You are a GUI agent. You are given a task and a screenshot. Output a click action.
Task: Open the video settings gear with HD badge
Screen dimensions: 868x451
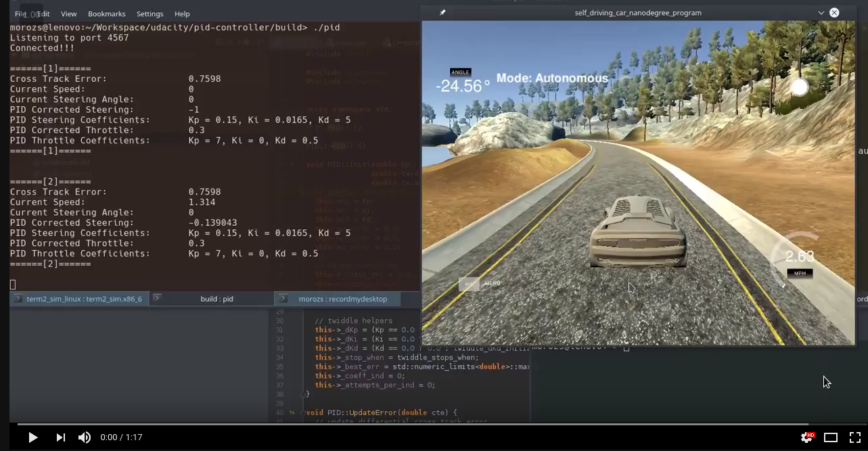(807, 437)
